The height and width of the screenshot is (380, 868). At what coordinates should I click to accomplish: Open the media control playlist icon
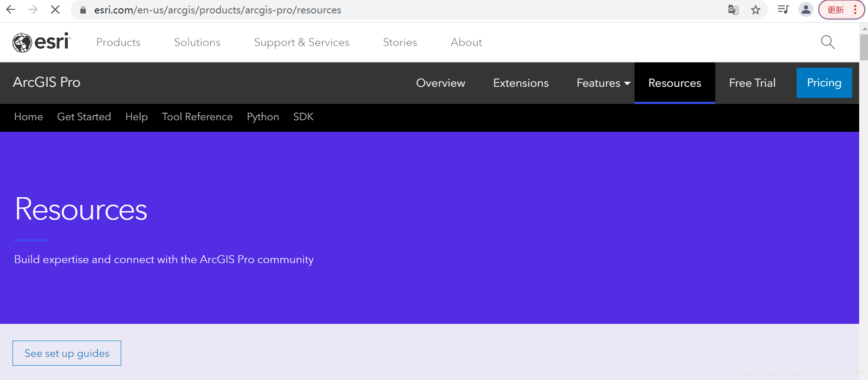point(783,10)
